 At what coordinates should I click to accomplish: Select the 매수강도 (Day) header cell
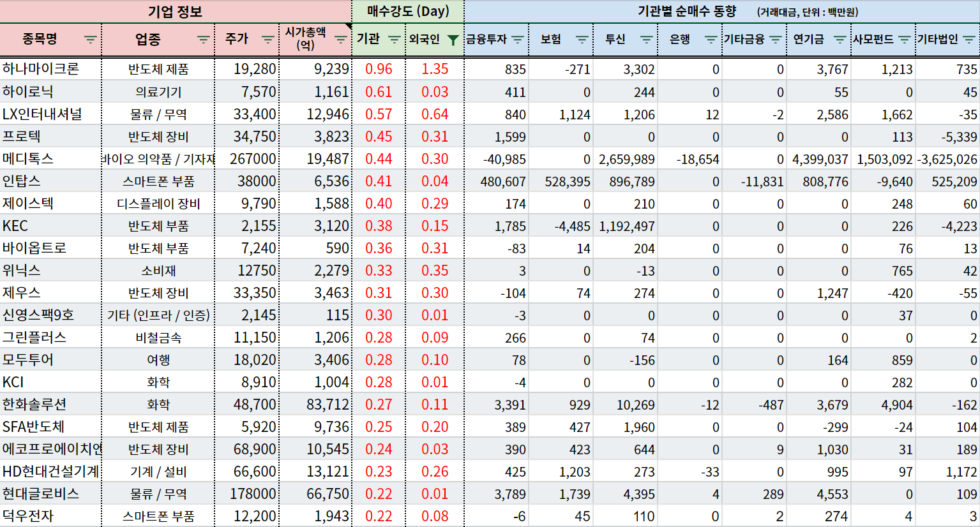point(408,11)
